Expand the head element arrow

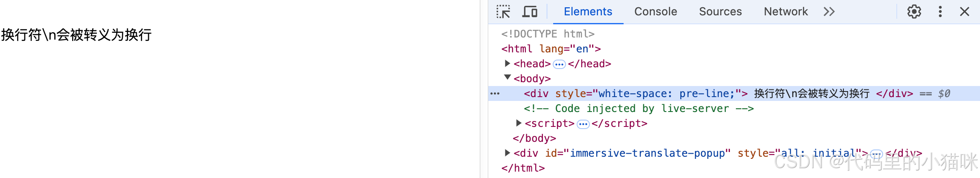point(507,63)
